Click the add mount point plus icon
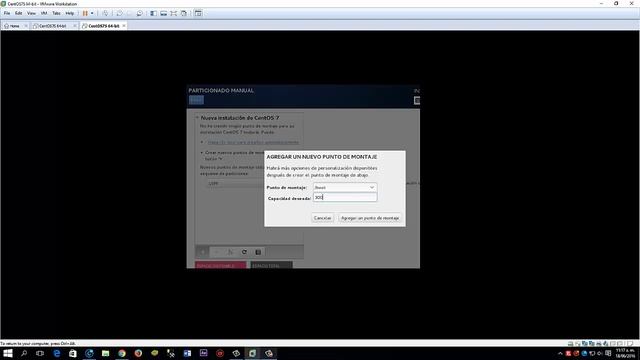 (202, 252)
